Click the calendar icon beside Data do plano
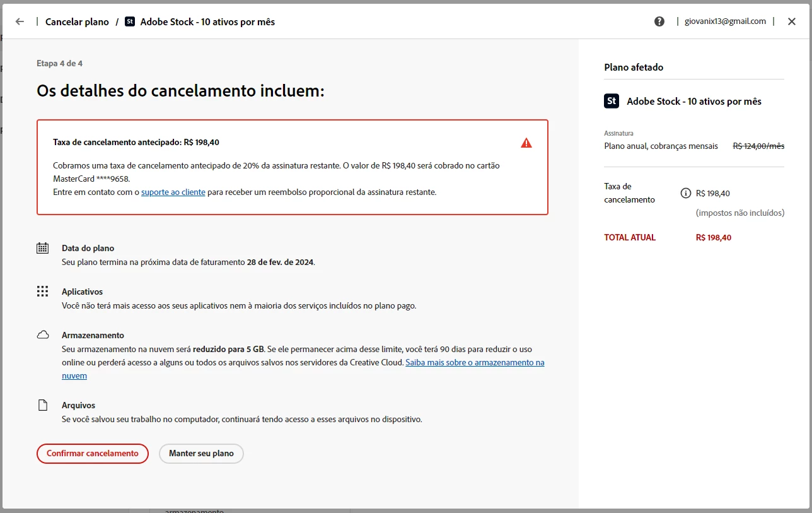This screenshot has width=812, height=513. (42, 248)
